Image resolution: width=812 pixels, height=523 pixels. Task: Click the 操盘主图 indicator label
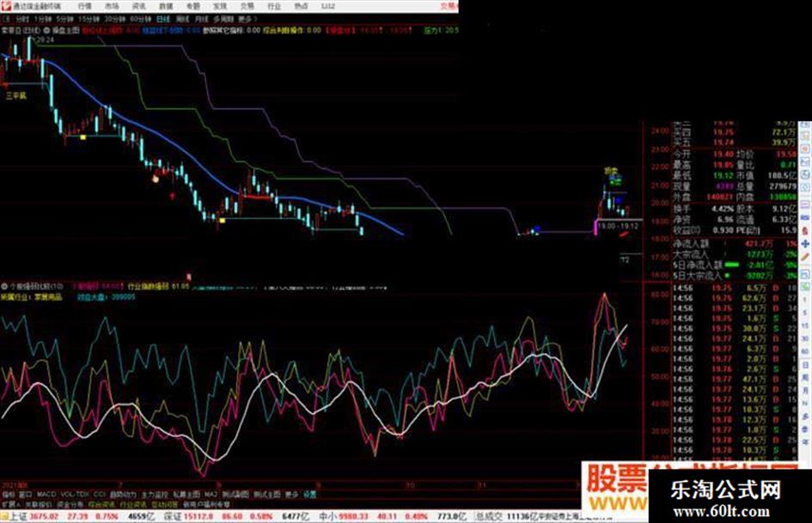click(x=66, y=31)
